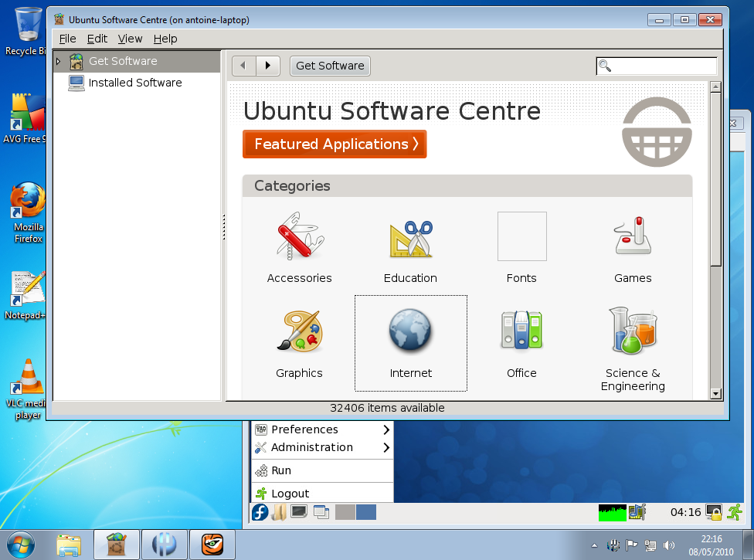Click the green CPU monitor graph in panel
Screen dimensions: 754x560
(x=612, y=512)
